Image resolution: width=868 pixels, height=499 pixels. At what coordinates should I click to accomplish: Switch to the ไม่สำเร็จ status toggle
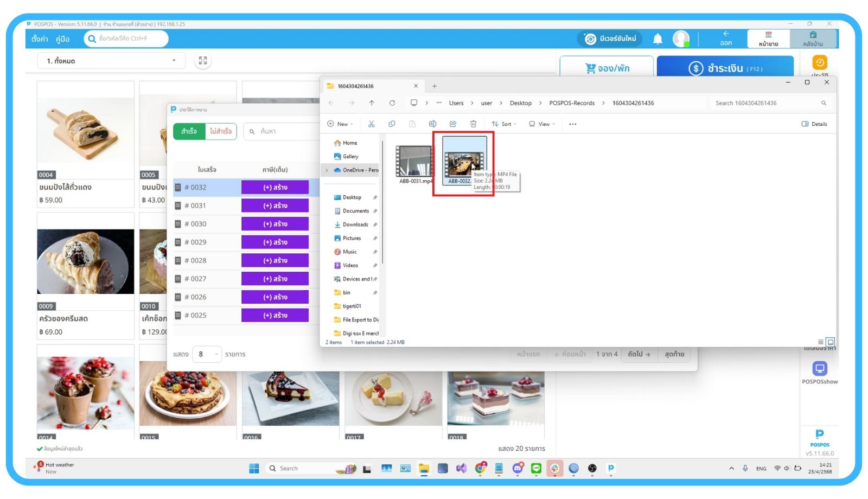(221, 131)
